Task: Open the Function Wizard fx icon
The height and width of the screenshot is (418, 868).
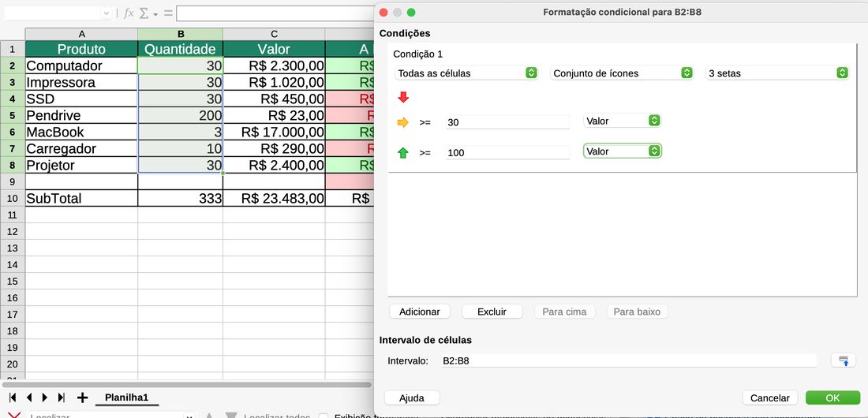Action: [x=129, y=13]
